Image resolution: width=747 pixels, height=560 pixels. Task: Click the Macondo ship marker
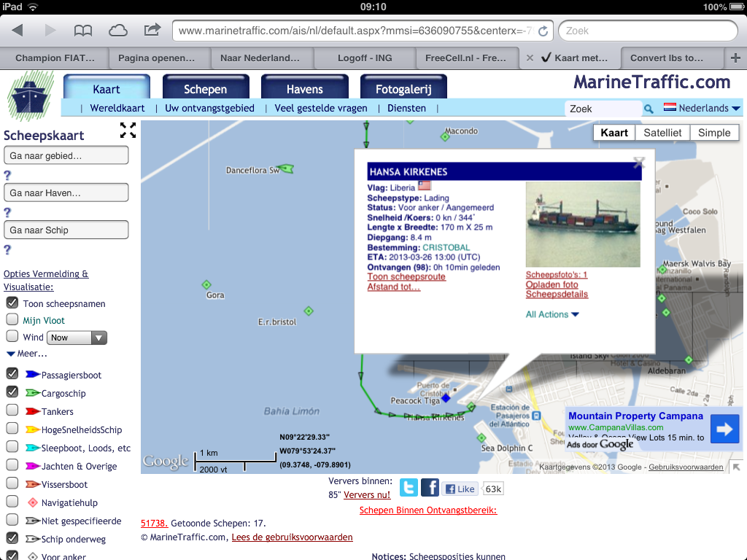(x=445, y=137)
